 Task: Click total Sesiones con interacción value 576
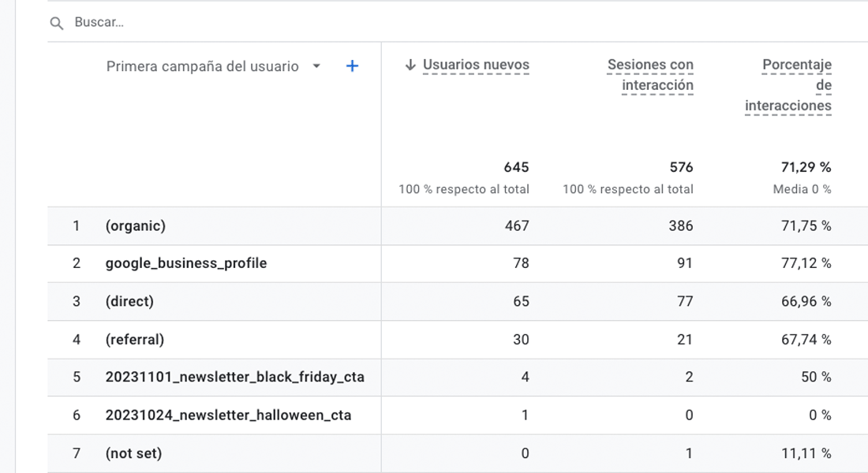point(680,167)
